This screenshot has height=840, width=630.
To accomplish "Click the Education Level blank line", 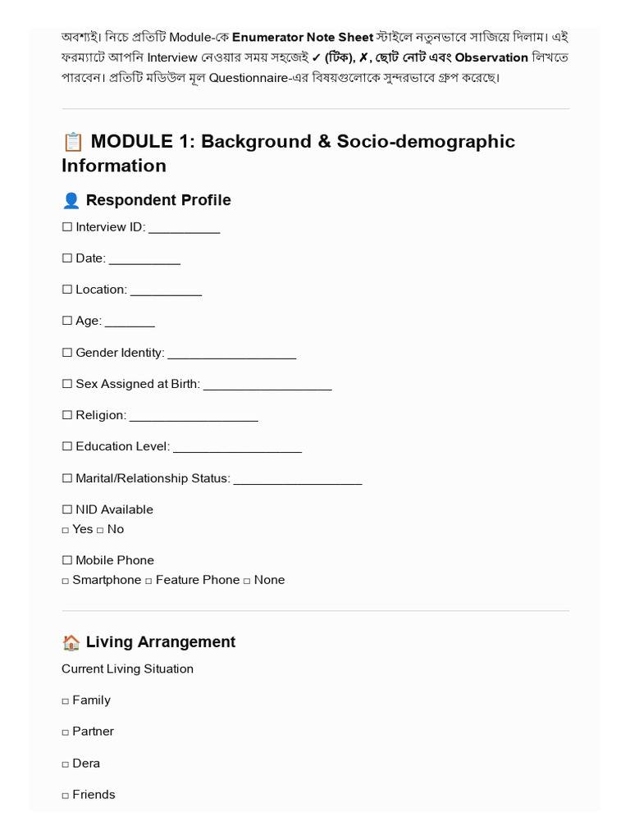I will [x=238, y=449].
